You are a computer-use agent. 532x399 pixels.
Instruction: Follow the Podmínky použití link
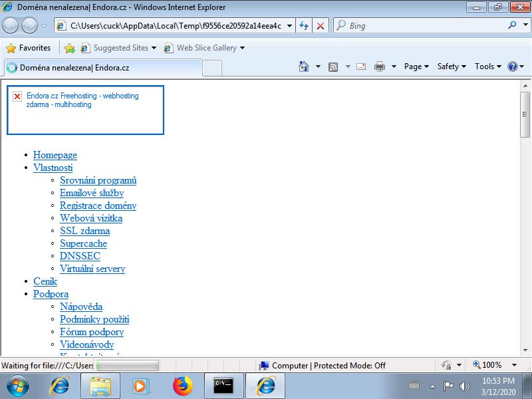(x=94, y=319)
